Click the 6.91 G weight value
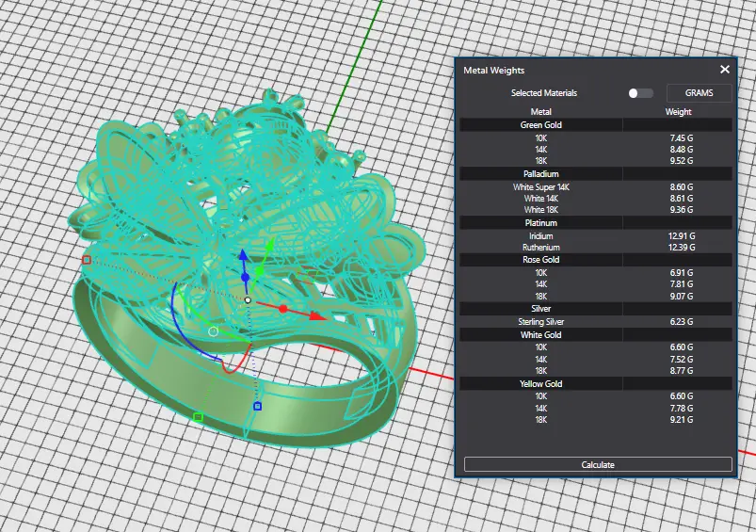Screen dimensions: 756x532 681,272
